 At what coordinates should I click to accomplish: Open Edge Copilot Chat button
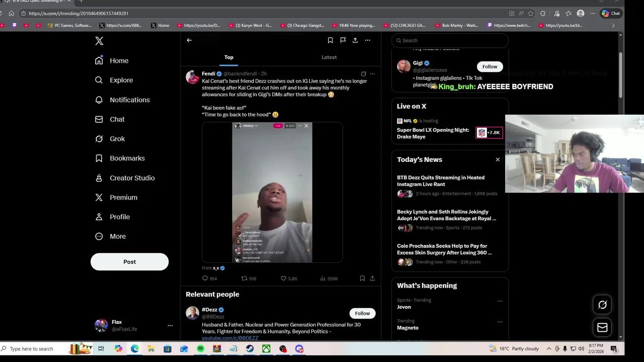[x=611, y=14]
